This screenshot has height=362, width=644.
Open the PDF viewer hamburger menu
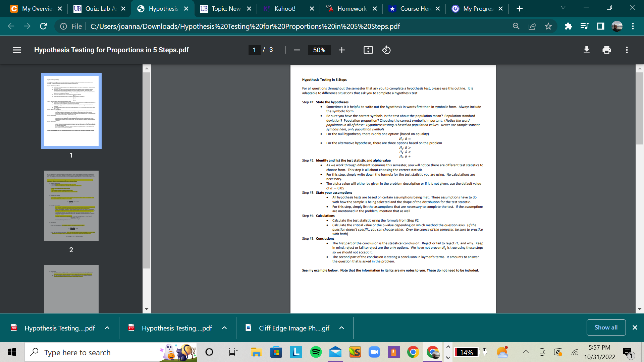[17, 50]
